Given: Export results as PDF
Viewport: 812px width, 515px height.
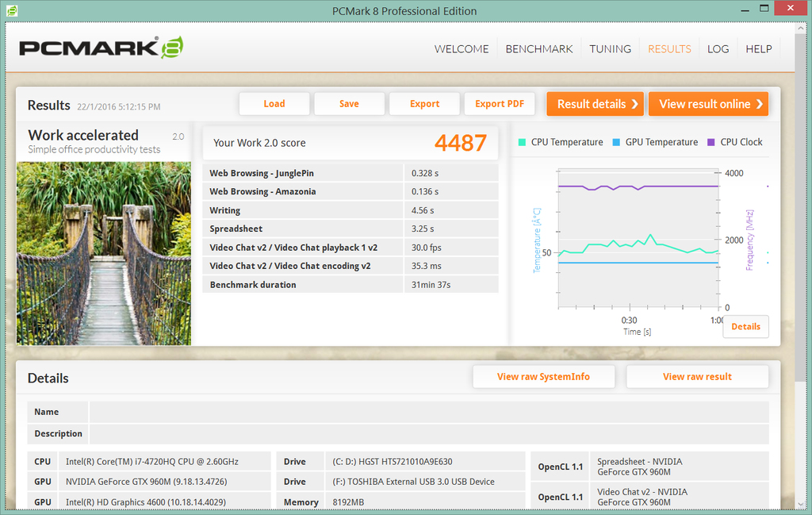Looking at the screenshot, I should click(500, 104).
